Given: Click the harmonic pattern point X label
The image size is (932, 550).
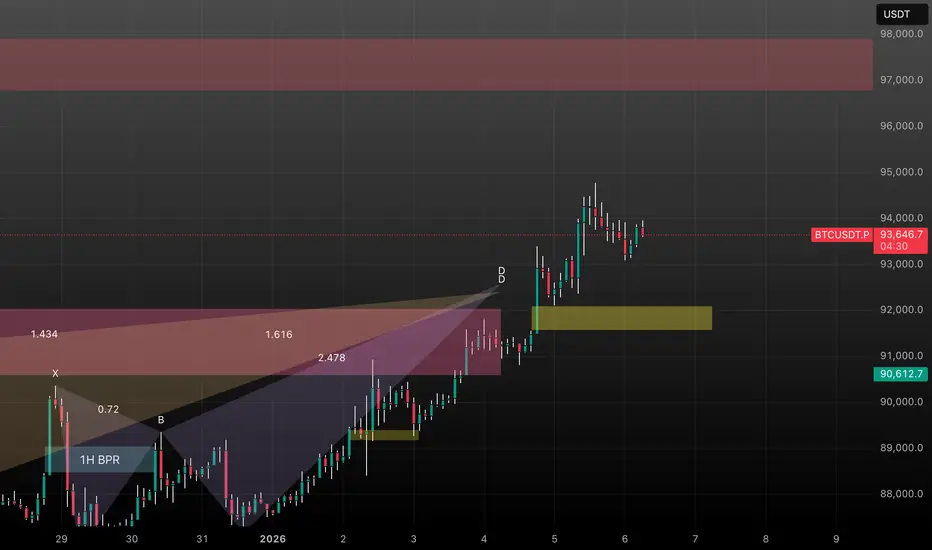Looking at the screenshot, I should click(55, 373).
